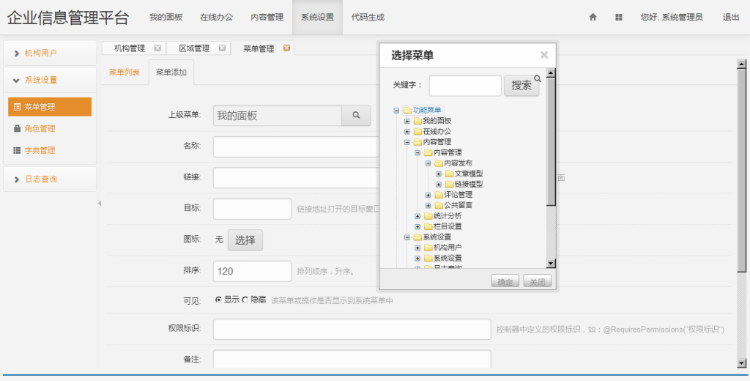This screenshot has height=381, width=750.
Task: Click the small magnifier icon beside 搜索
Action: click(538, 78)
